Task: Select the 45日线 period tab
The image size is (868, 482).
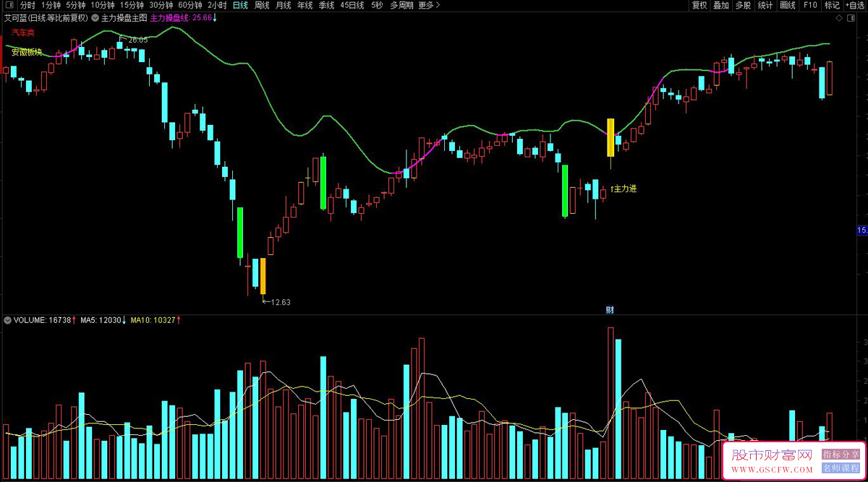Action: point(352,5)
